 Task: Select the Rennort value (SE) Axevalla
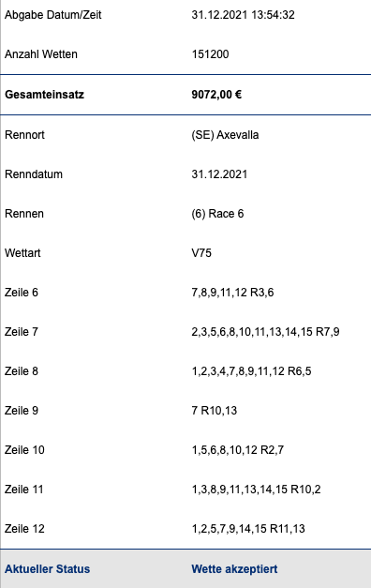225,135
